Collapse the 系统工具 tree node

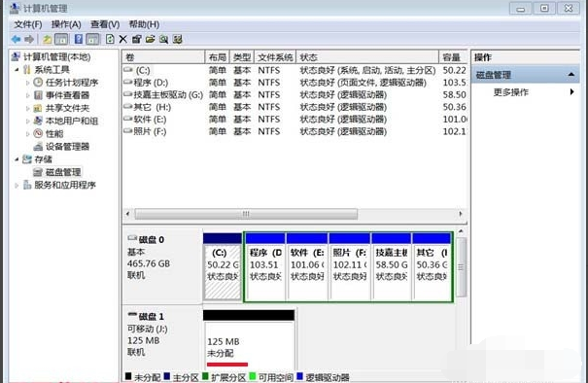[17, 69]
